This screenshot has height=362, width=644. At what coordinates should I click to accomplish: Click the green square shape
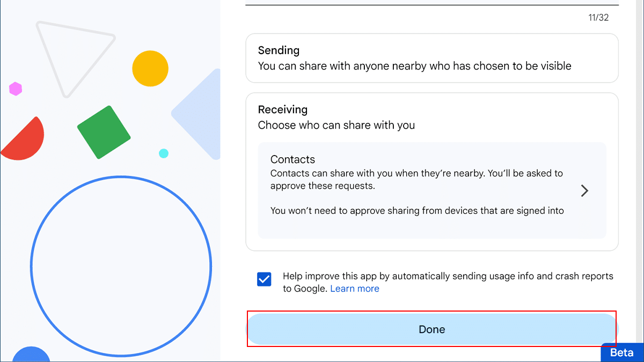click(104, 132)
